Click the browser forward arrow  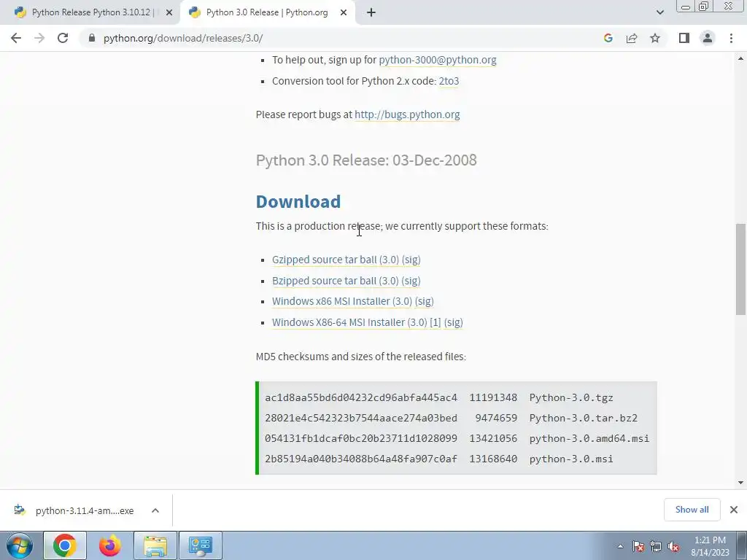click(39, 38)
